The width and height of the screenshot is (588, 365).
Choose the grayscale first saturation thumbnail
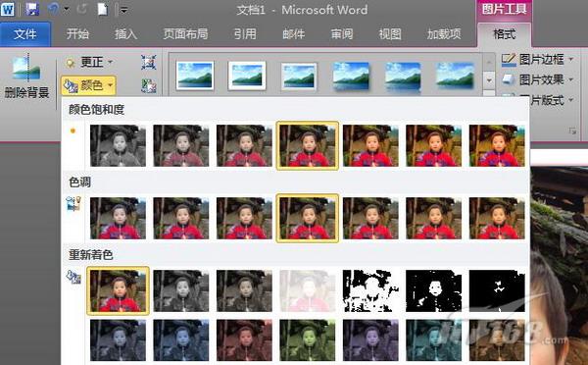coord(118,145)
